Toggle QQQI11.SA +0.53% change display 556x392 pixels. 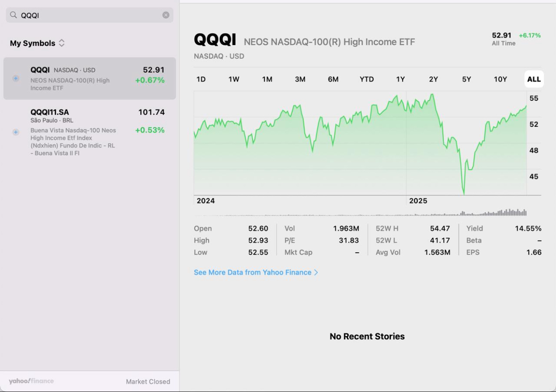point(150,130)
